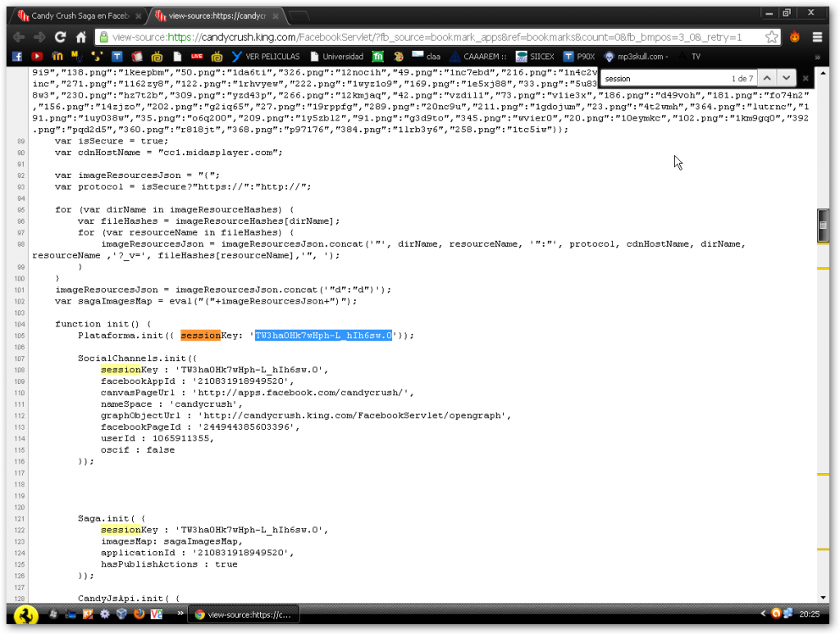Click the facebookAppId value line
The height and width of the screenshot is (634, 840).
coord(197,381)
